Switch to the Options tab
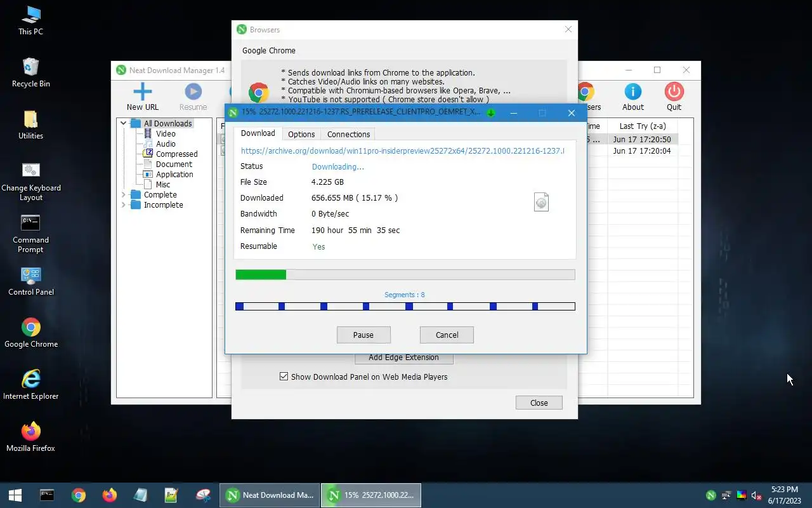 click(x=301, y=134)
